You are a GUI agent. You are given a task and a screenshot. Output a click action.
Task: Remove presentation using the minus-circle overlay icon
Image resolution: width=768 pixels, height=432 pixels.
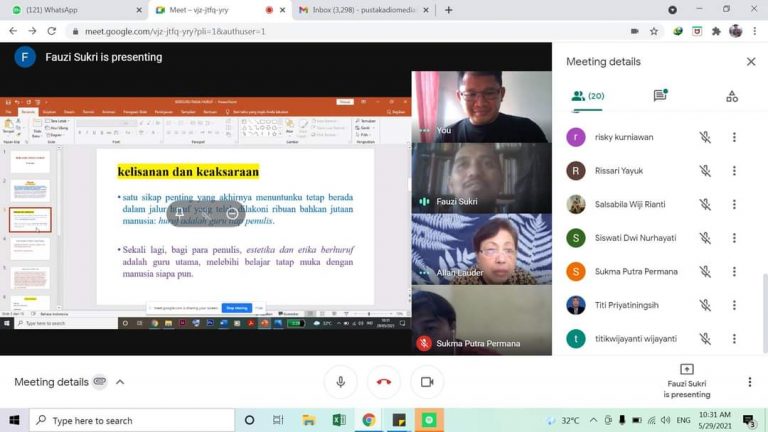pos(232,213)
